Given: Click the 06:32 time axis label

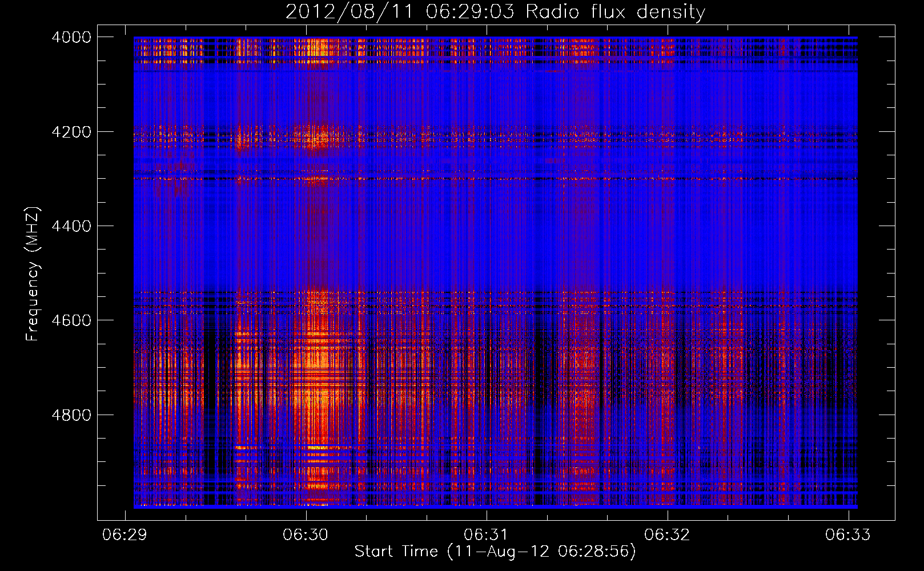Looking at the screenshot, I should [667, 534].
